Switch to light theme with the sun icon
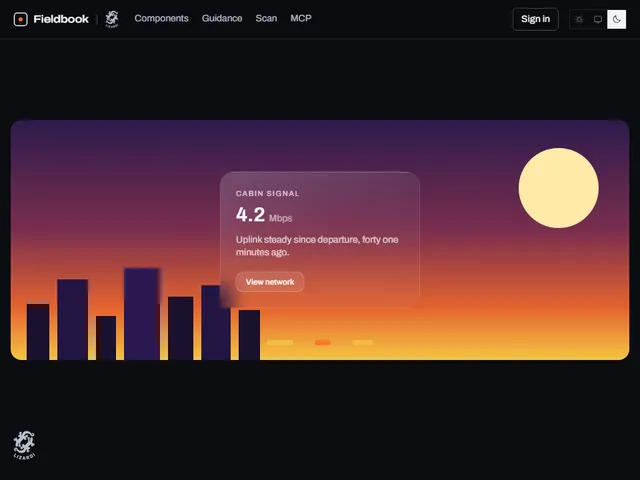 [579, 19]
